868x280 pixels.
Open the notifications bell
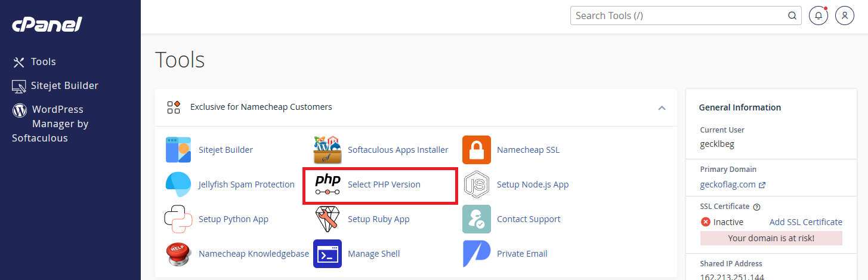pos(818,16)
